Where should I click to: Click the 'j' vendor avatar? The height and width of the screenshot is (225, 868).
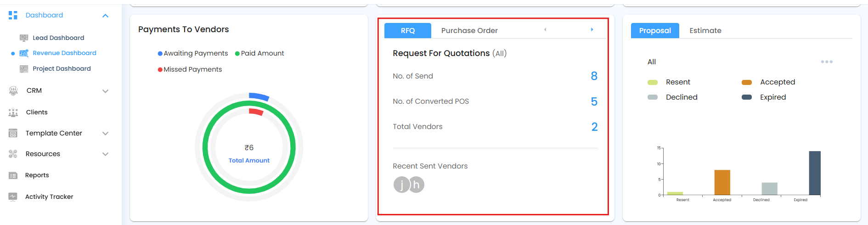(401, 185)
